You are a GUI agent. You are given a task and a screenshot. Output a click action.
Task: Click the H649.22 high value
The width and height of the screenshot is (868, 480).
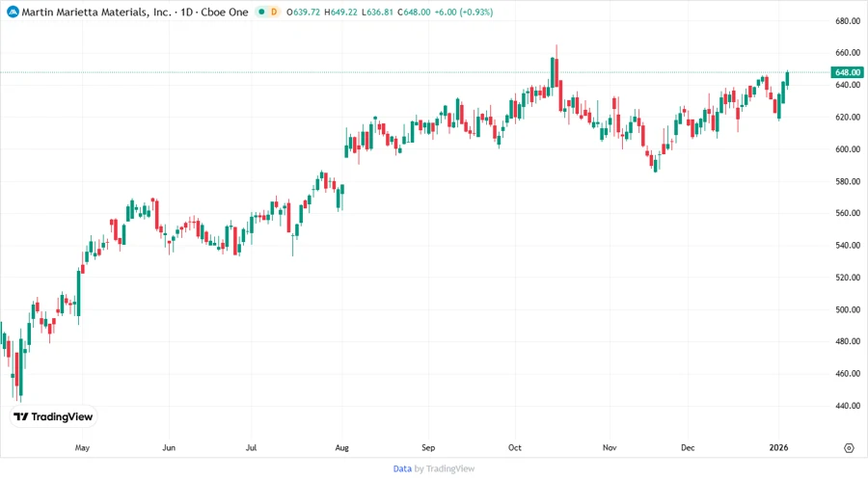click(x=340, y=12)
